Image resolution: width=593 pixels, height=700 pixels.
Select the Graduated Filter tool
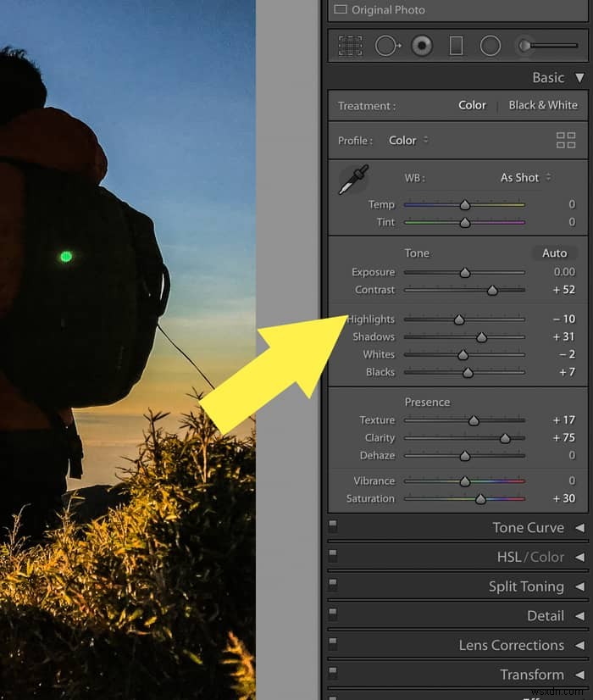coord(456,46)
